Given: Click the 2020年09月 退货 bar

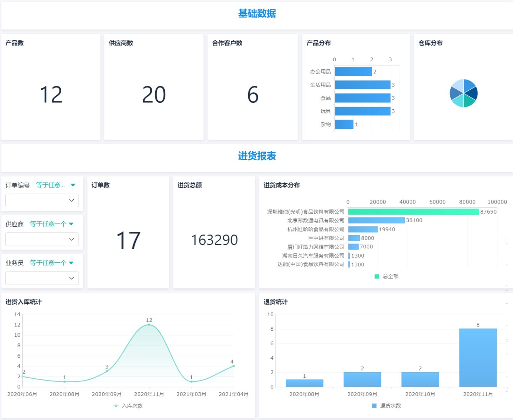Looking at the screenshot, I should [x=362, y=379].
